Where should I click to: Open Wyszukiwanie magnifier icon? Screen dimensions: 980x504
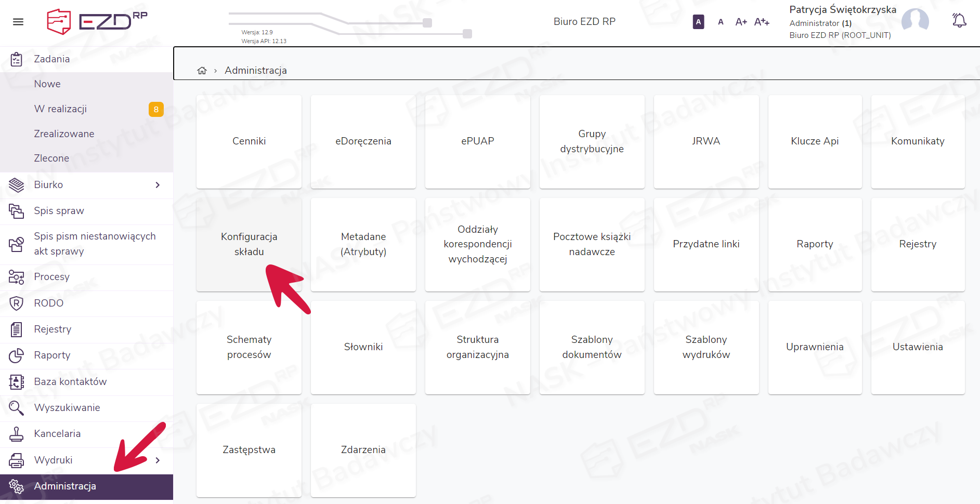click(x=17, y=408)
